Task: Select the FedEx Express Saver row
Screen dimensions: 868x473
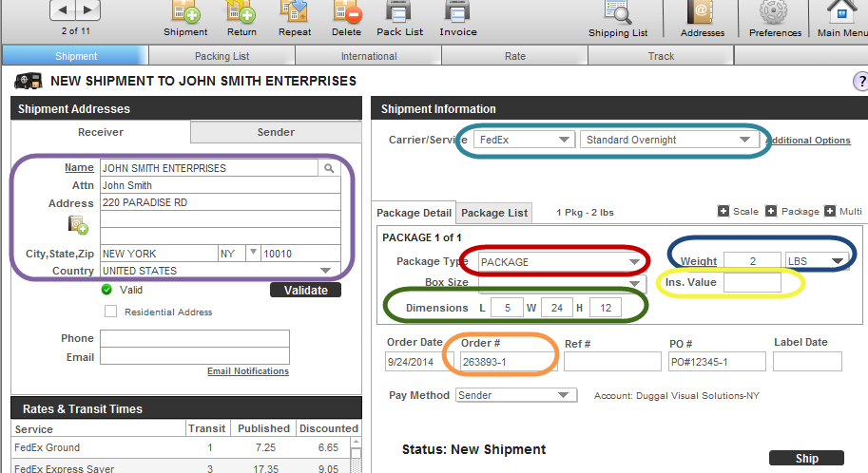Action: pos(181,467)
